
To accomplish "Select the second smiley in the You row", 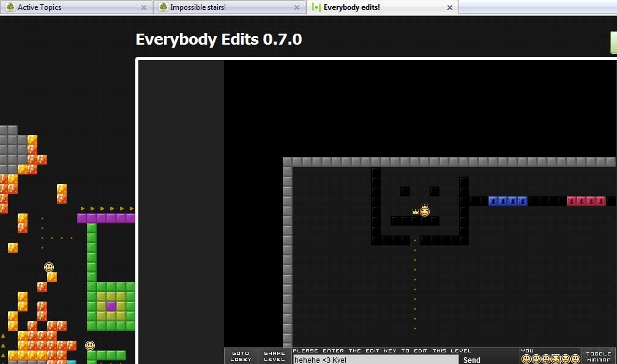I will [536, 359].
